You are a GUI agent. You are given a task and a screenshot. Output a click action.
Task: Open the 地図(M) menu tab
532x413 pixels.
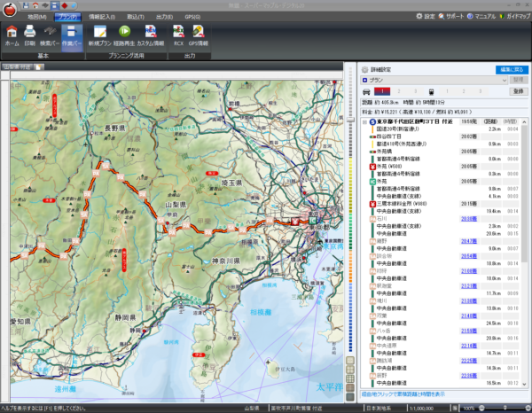click(37, 17)
